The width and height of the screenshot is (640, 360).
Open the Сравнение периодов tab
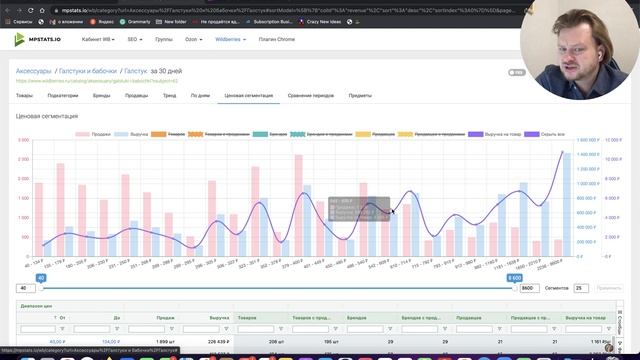[311, 96]
